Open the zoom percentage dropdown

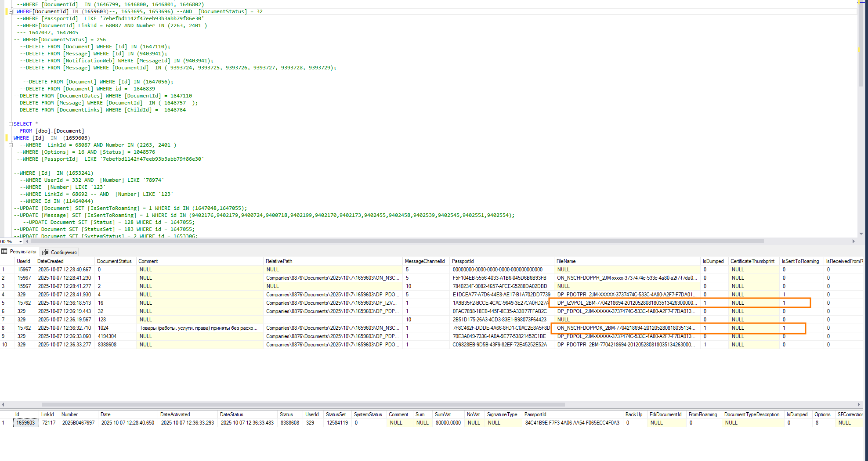pos(20,241)
